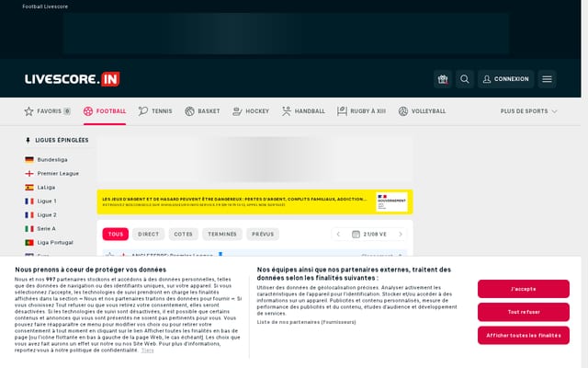Switch to the Hockey tab
This screenshot has height=368, width=588.
[x=251, y=111]
